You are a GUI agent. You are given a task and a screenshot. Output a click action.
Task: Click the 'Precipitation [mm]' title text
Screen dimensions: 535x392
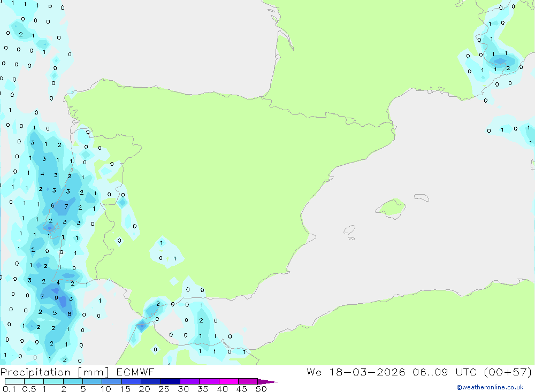pos(55,372)
